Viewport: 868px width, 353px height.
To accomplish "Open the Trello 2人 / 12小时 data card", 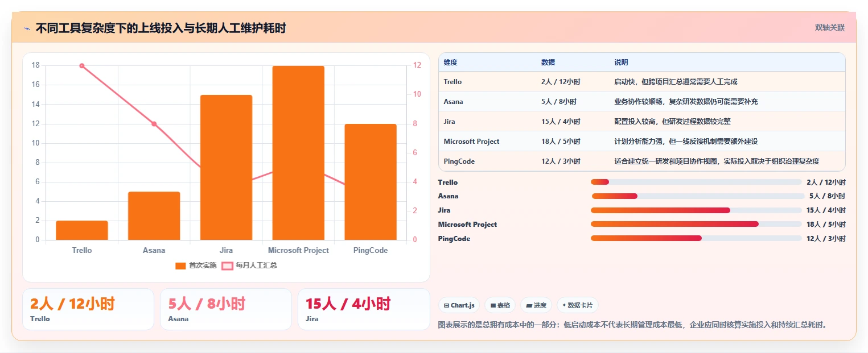I will coord(88,309).
